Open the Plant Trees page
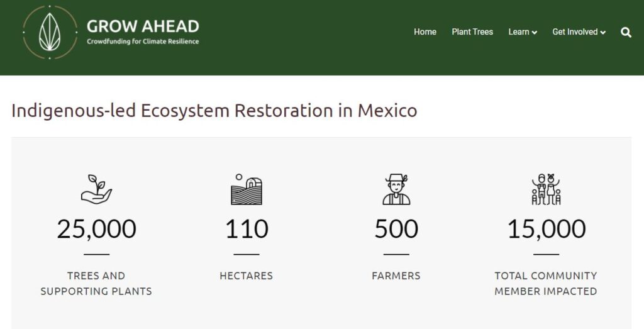 tap(472, 32)
